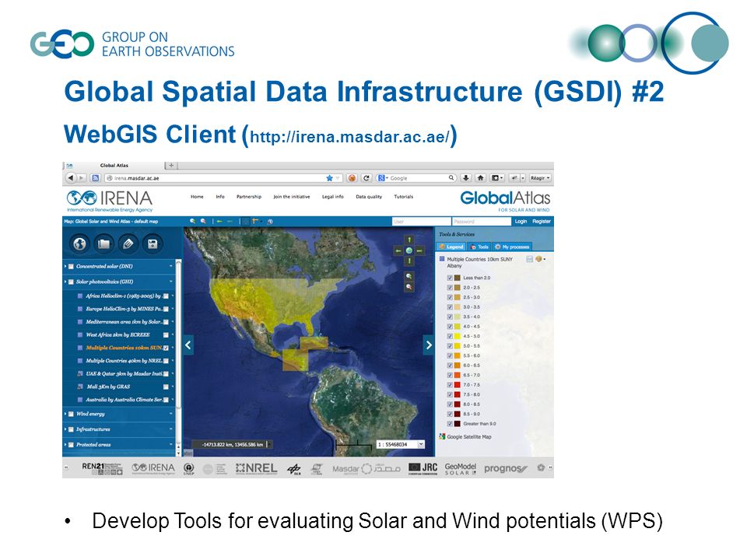This screenshot has height=560, width=747.
Task: Click the browser home icon
Action: click(481, 178)
